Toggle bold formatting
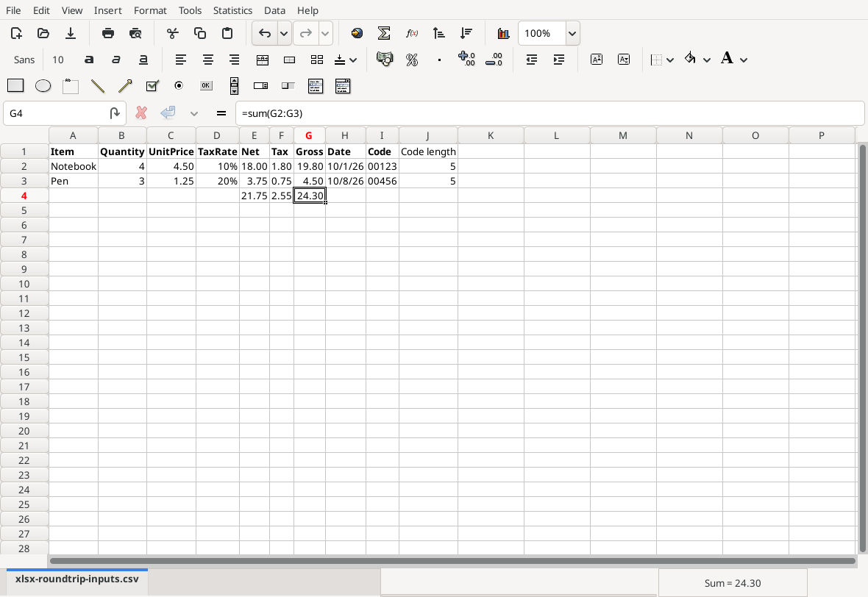 point(88,60)
